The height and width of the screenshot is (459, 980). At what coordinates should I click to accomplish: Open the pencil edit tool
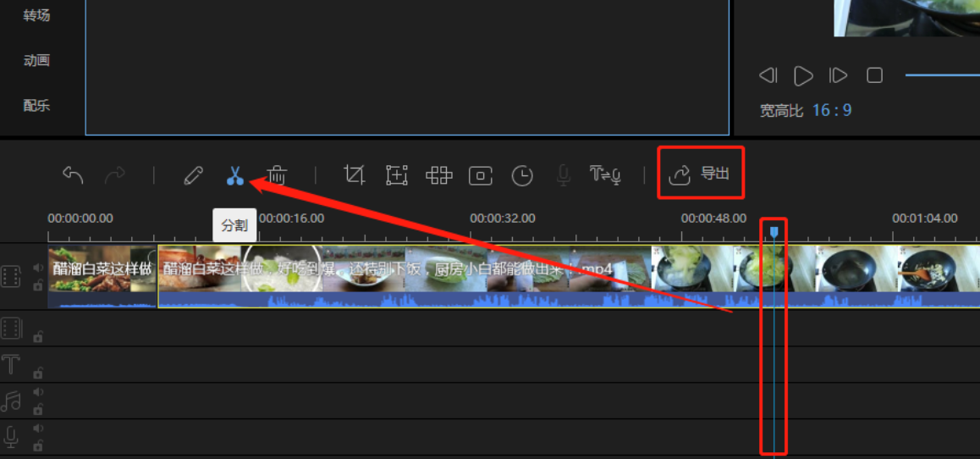coord(193,175)
